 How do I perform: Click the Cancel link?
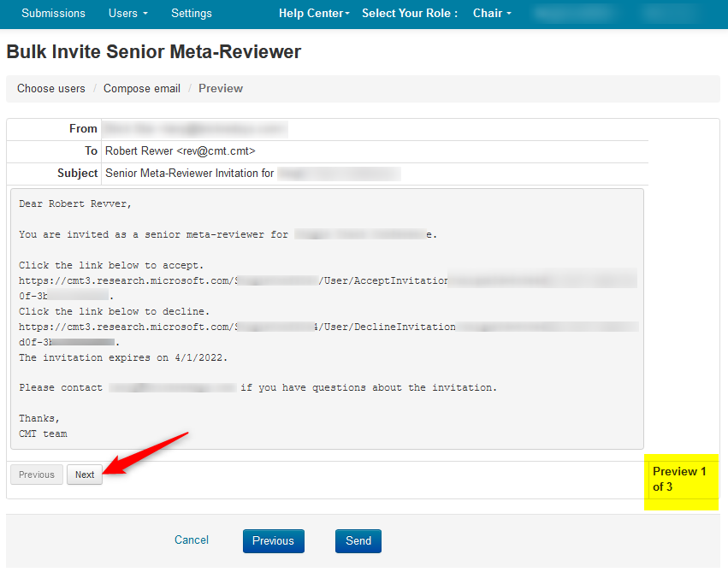point(192,540)
